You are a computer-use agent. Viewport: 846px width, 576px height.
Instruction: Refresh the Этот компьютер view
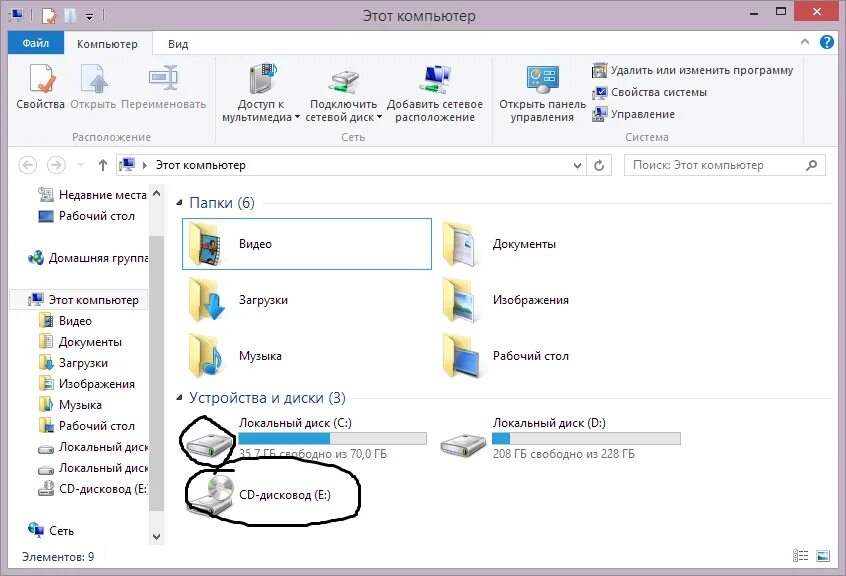click(x=599, y=166)
